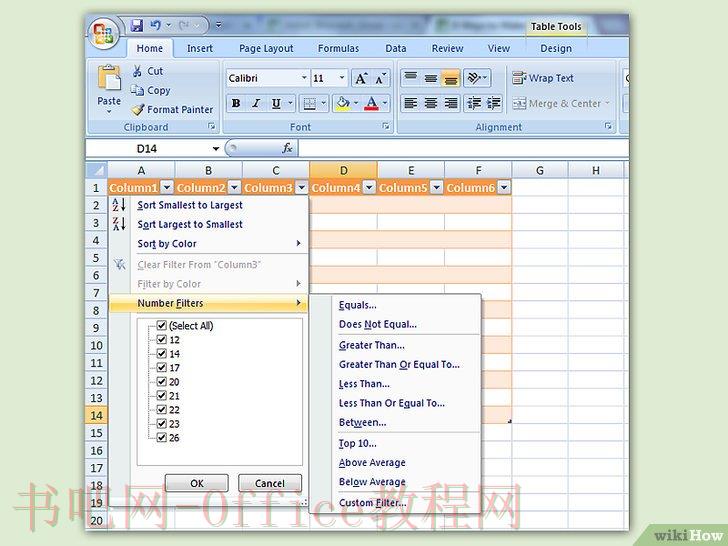Screen dimensions: 728x546
Task: Uncheck the 26 value checkbox
Action: pyautogui.click(x=162, y=437)
